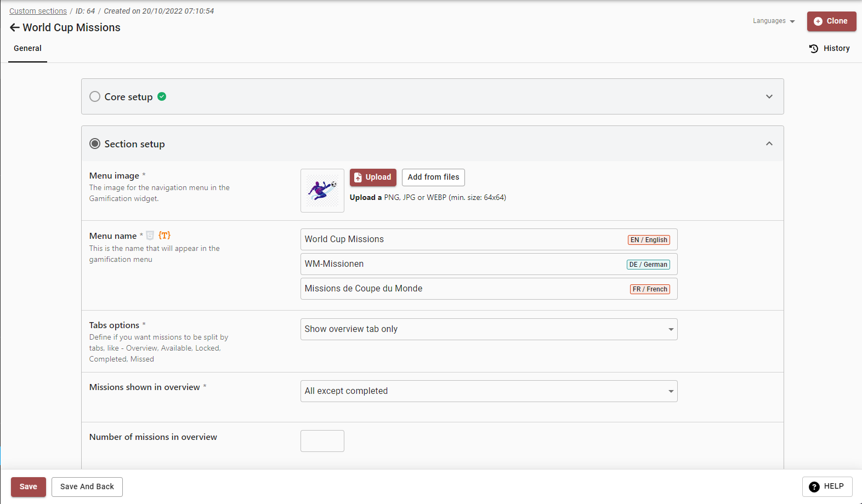Switch to the General tab
The width and height of the screenshot is (862, 504).
tap(27, 48)
